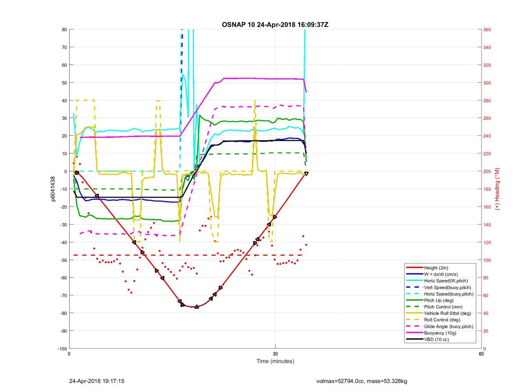Click the p6041438 vertical axis label
Viewport: 532px width, 392px height.
pyautogui.click(x=54, y=189)
